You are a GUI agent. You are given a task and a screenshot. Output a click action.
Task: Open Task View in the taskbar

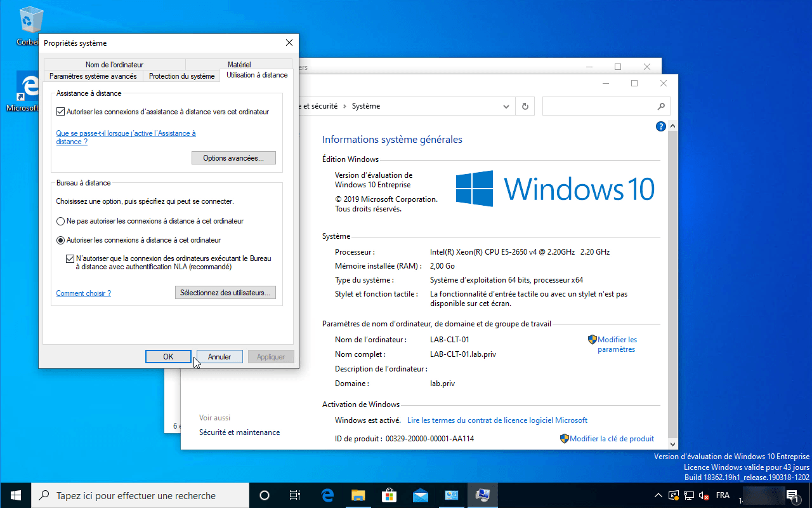pos(295,495)
